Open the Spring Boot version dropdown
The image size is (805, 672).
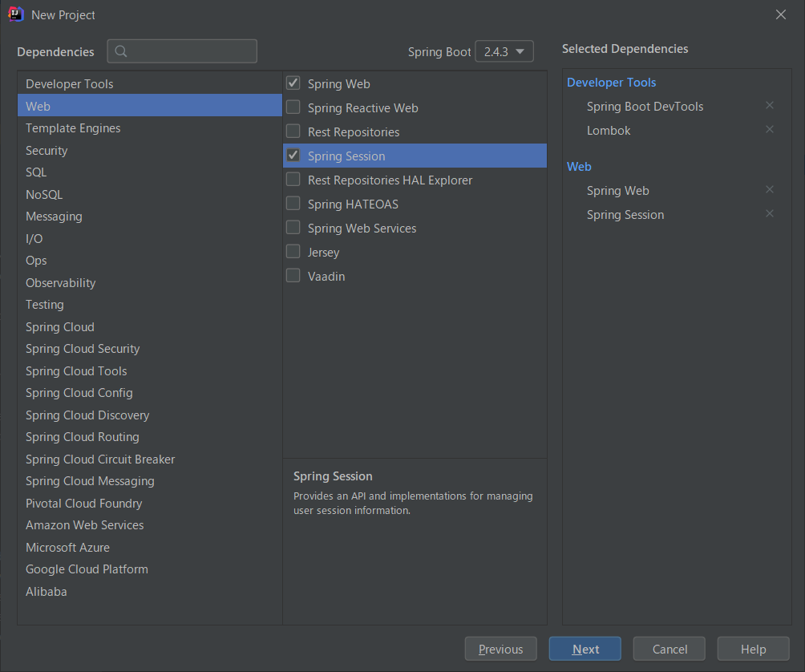coord(504,51)
